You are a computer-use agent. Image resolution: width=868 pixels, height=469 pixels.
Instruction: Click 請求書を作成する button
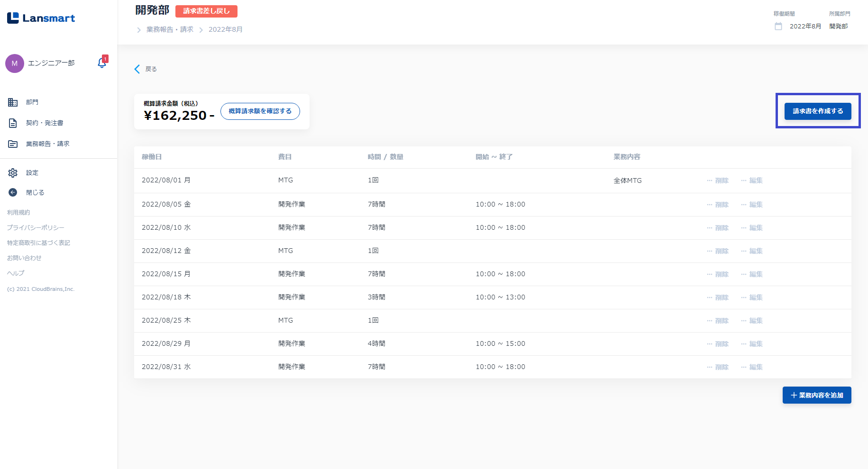click(x=817, y=111)
